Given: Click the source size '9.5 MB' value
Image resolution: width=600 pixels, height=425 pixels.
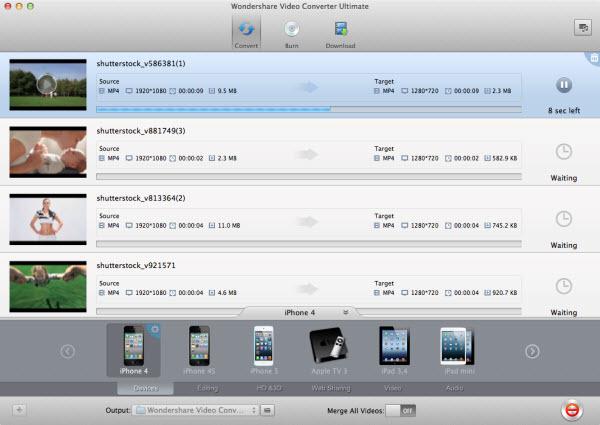Looking at the screenshot, I should [x=227, y=91].
